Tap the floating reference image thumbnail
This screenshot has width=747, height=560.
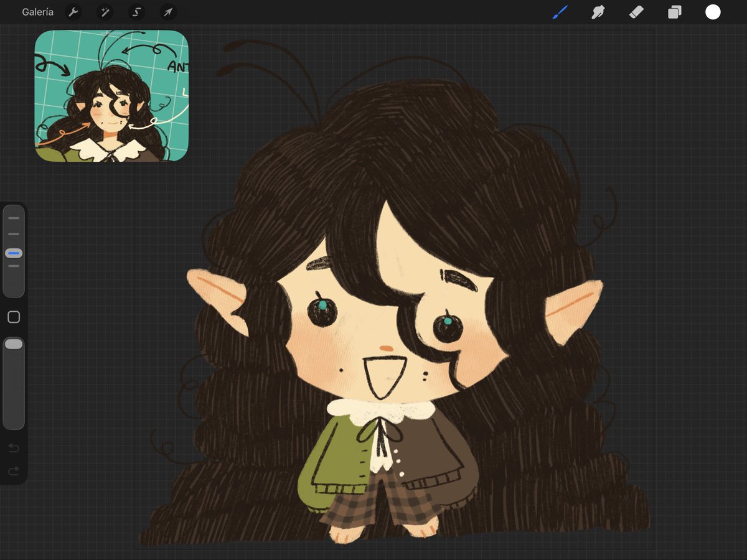[x=111, y=96]
